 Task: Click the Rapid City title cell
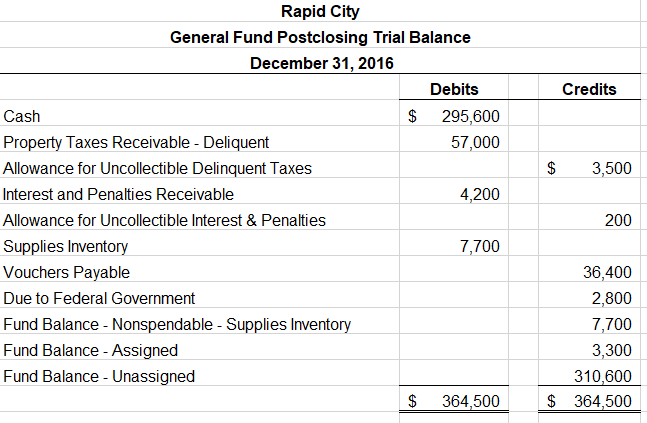320,12
